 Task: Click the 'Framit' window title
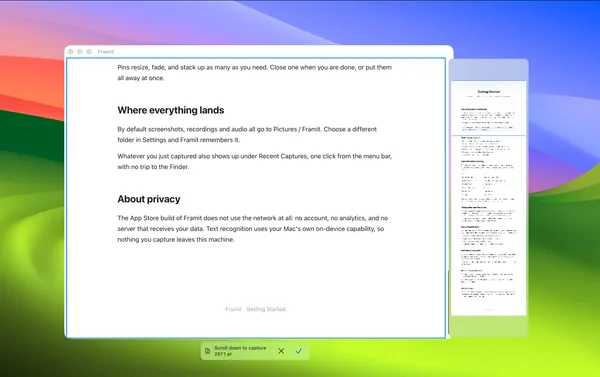[106, 52]
